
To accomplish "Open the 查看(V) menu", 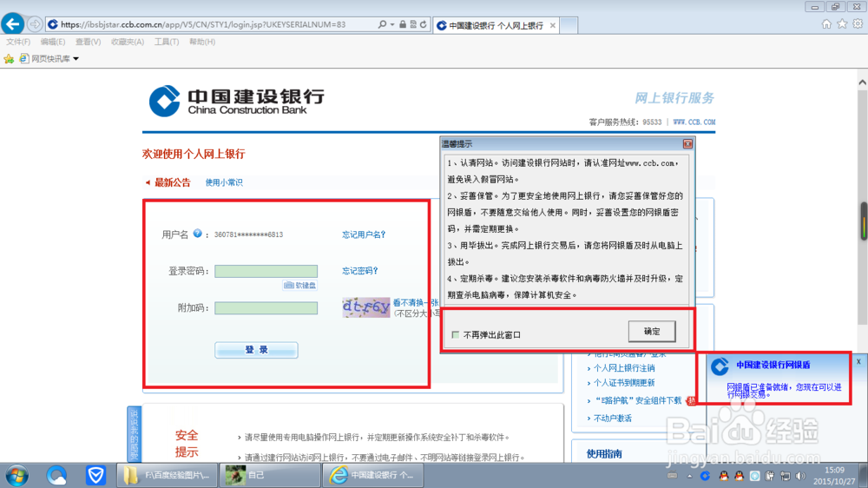I will point(88,42).
